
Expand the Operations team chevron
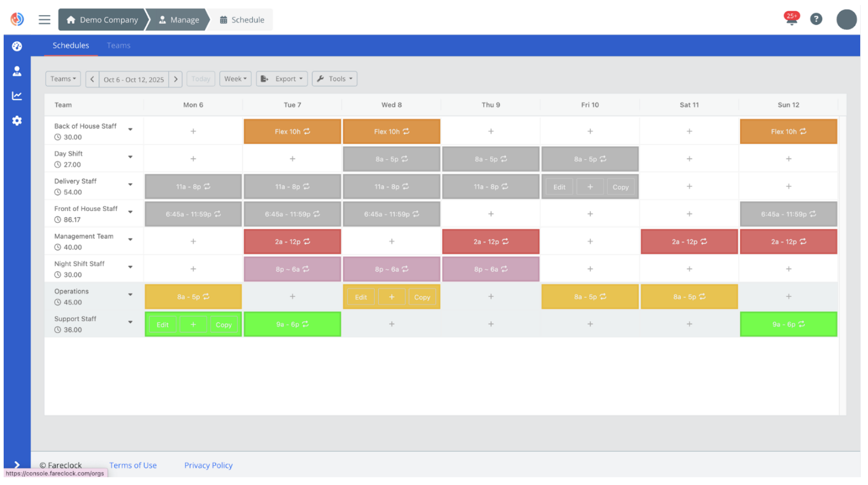pos(130,295)
